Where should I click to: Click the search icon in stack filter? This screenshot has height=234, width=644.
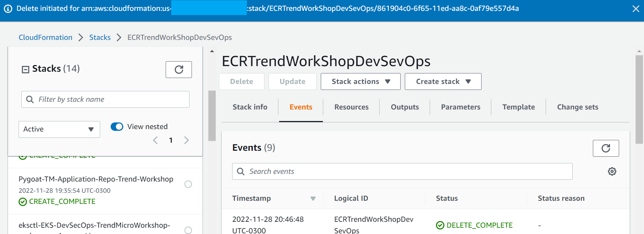30,99
